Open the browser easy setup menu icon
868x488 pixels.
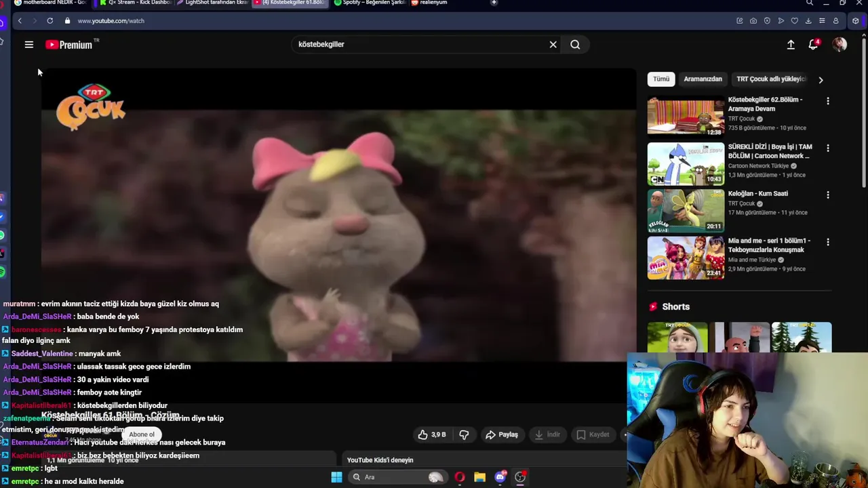pyautogui.click(x=822, y=21)
